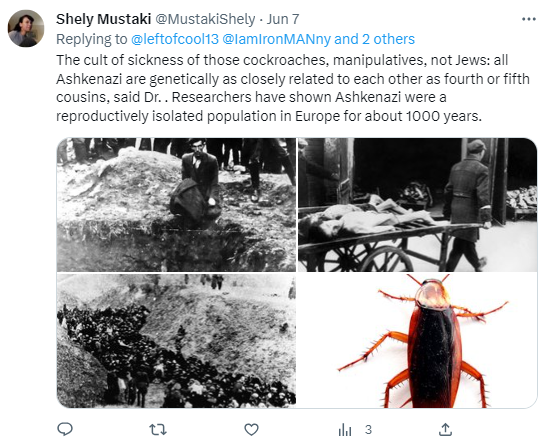The image size is (542, 441).
Task: Click the view count number 3
Action: [368, 430]
